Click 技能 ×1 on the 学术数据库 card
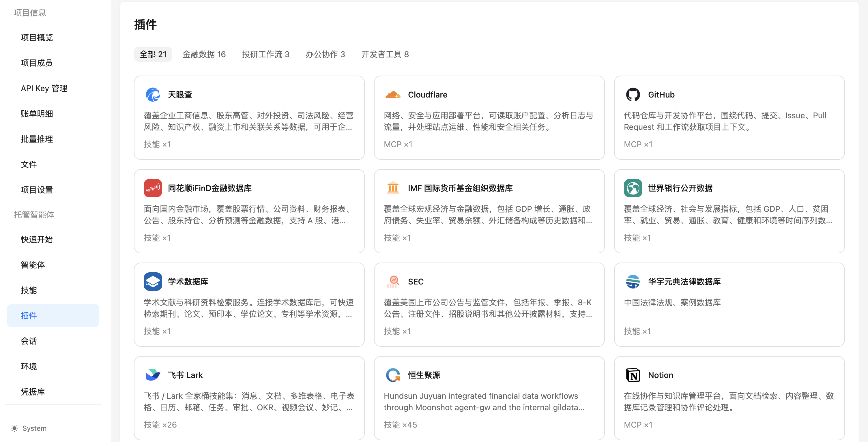The image size is (868, 442). tap(157, 331)
